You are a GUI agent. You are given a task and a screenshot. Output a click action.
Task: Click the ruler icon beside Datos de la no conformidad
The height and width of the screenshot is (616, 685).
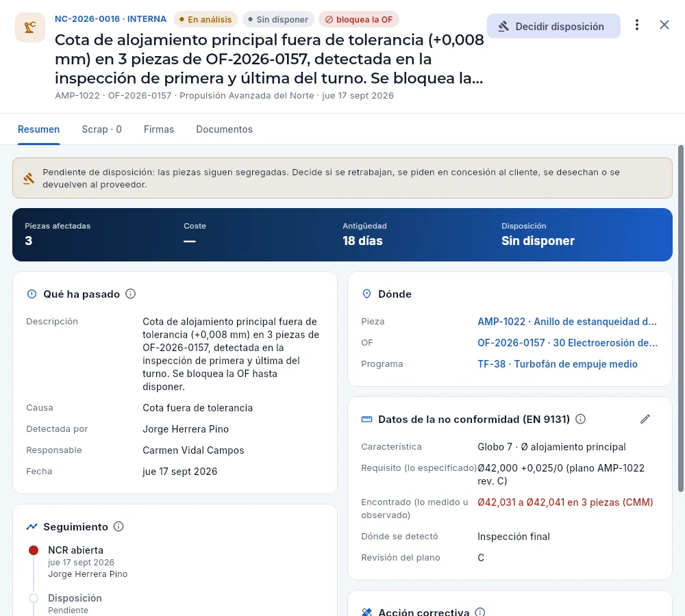point(367,420)
